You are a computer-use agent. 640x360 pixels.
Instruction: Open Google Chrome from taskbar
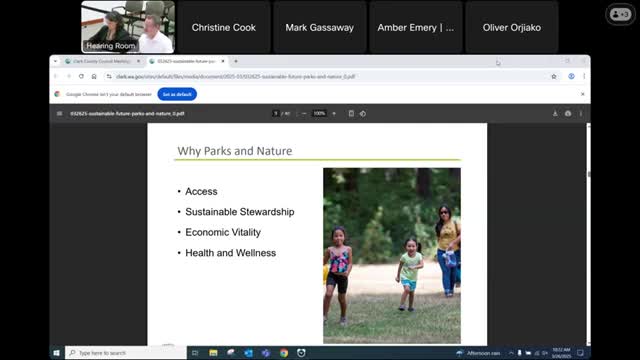pos(284,353)
